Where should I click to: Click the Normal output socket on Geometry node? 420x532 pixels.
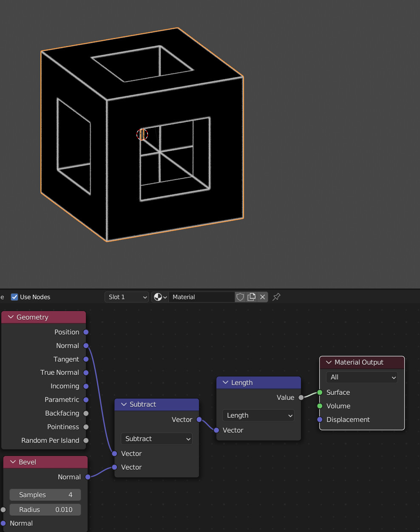click(x=86, y=345)
